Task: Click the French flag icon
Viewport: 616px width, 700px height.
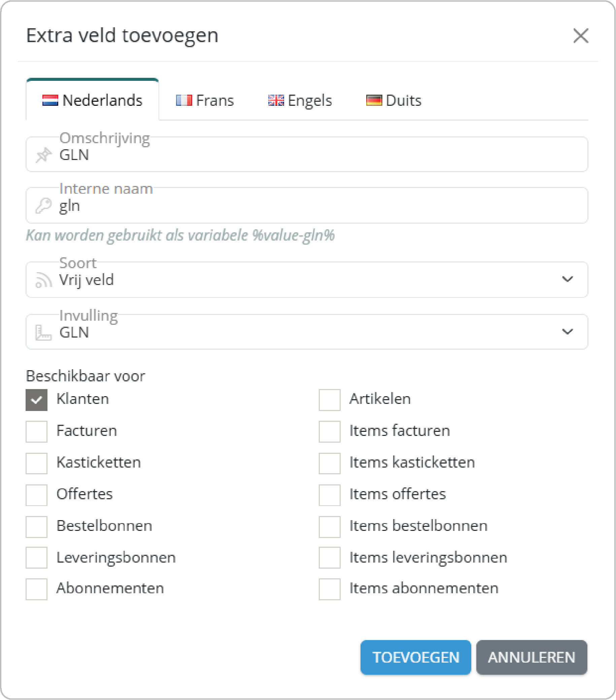Action: point(184,100)
